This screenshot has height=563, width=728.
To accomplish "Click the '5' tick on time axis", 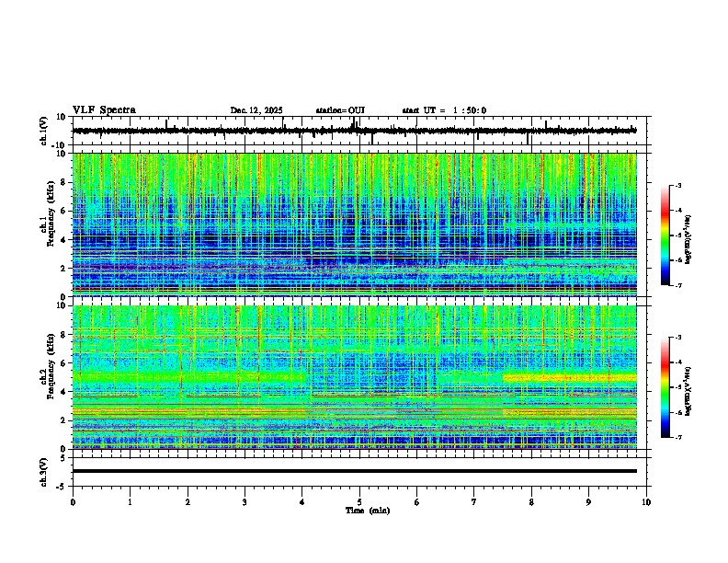I will click(x=359, y=502).
